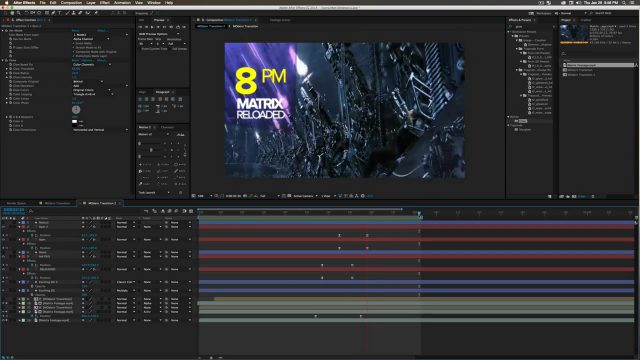Click the volume icon in menu bar
The height and width of the screenshot is (360, 640).
click(x=578, y=2)
